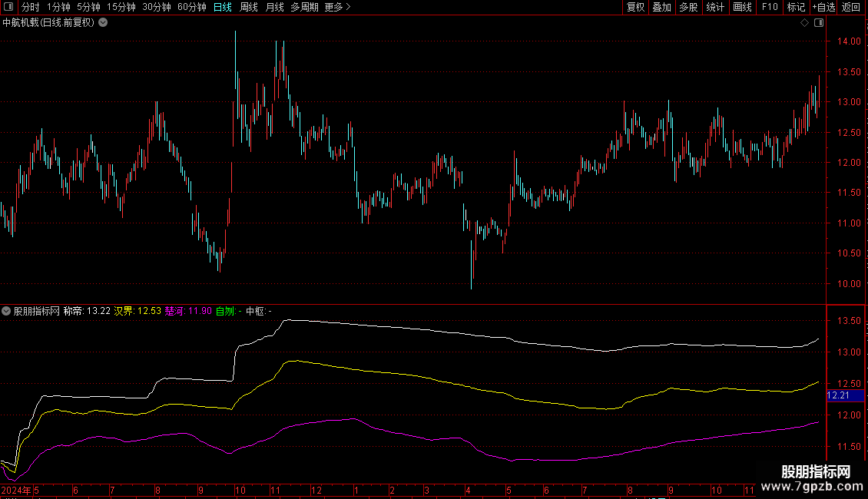Open the 多股 multi-stock view
The width and height of the screenshot is (868, 499).
click(x=688, y=7)
